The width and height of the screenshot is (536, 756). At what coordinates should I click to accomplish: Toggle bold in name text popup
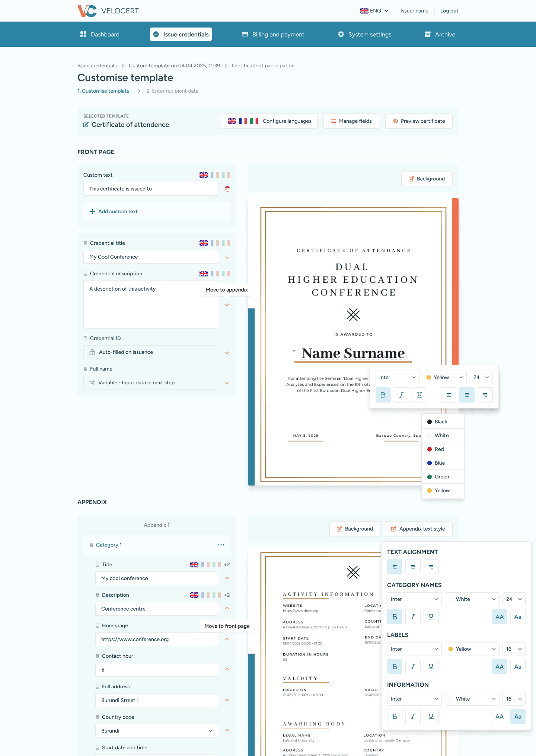coord(383,395)
